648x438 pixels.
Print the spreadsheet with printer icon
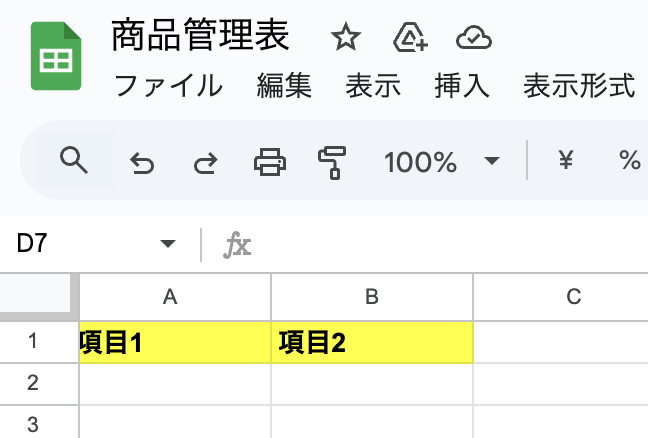(269, 161)
